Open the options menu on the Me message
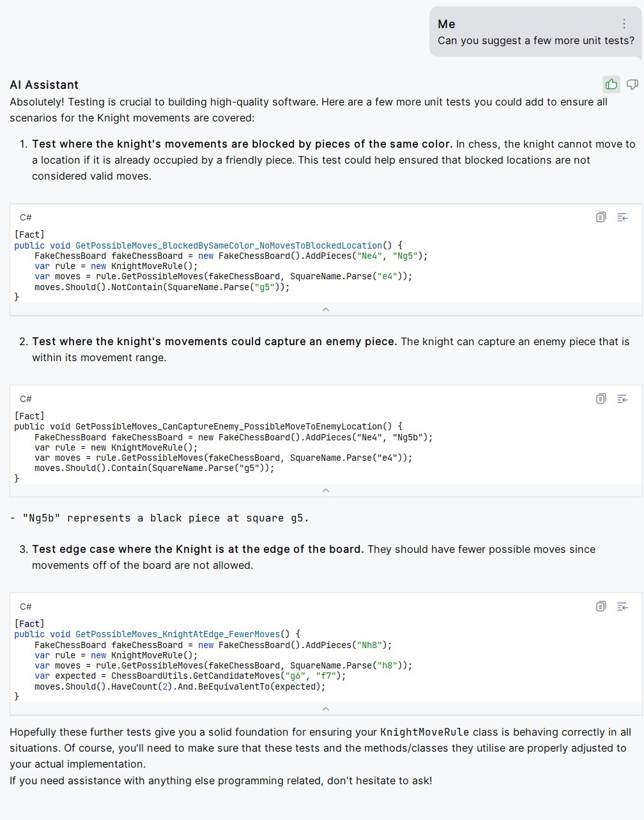The width and height of the screenshot is (644, 820). coord(624,24)
